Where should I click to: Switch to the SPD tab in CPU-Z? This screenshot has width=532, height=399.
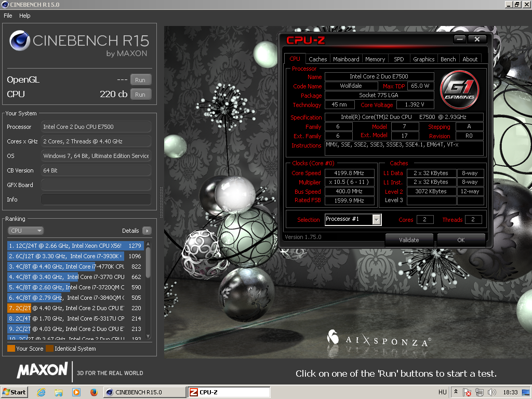(399, 59)
